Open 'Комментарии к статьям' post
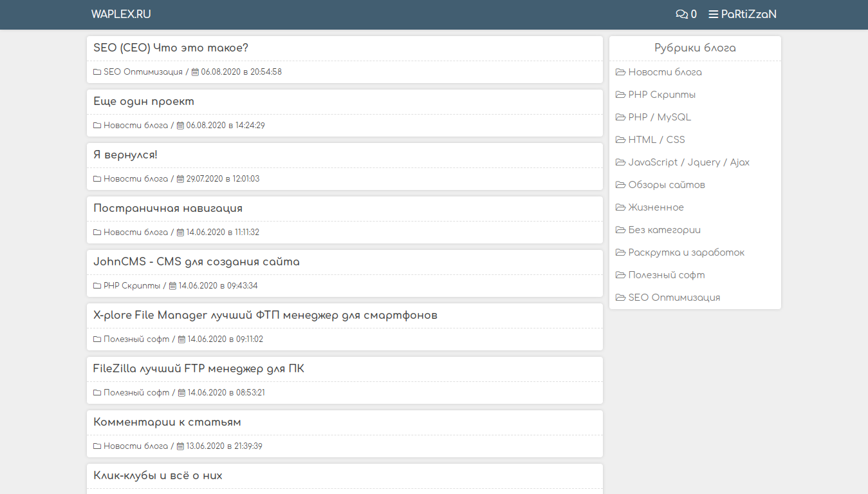Screen dimensions: 868x494 click(x=167, y=423)
